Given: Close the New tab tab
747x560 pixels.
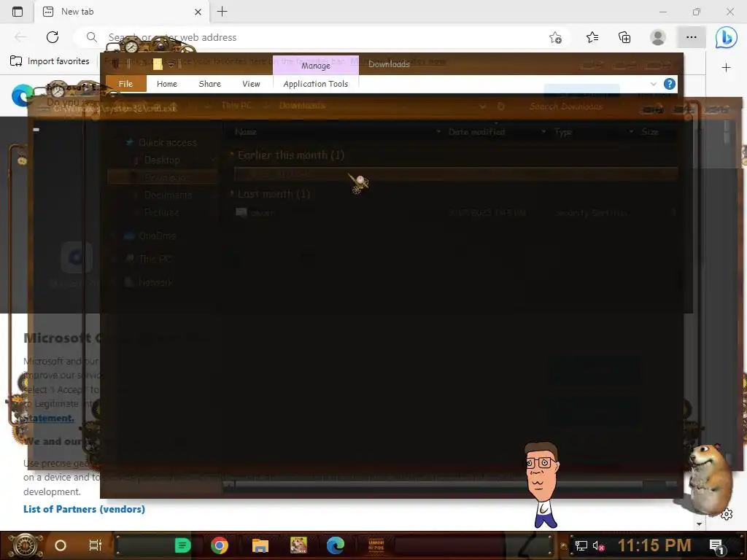Looking at the screenshot, I should click(198, 12).
